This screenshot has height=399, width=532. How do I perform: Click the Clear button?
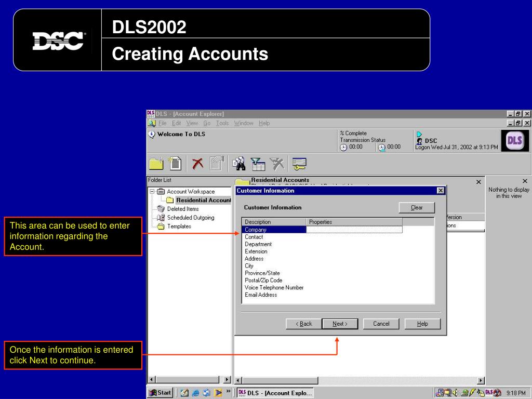pos(417,208)
